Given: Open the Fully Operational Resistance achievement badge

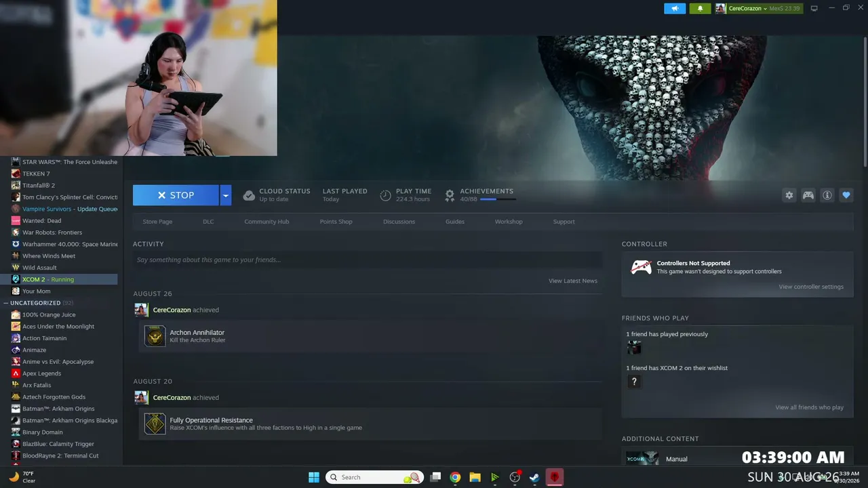Looking at the screenshot, I should coord(155,424).
